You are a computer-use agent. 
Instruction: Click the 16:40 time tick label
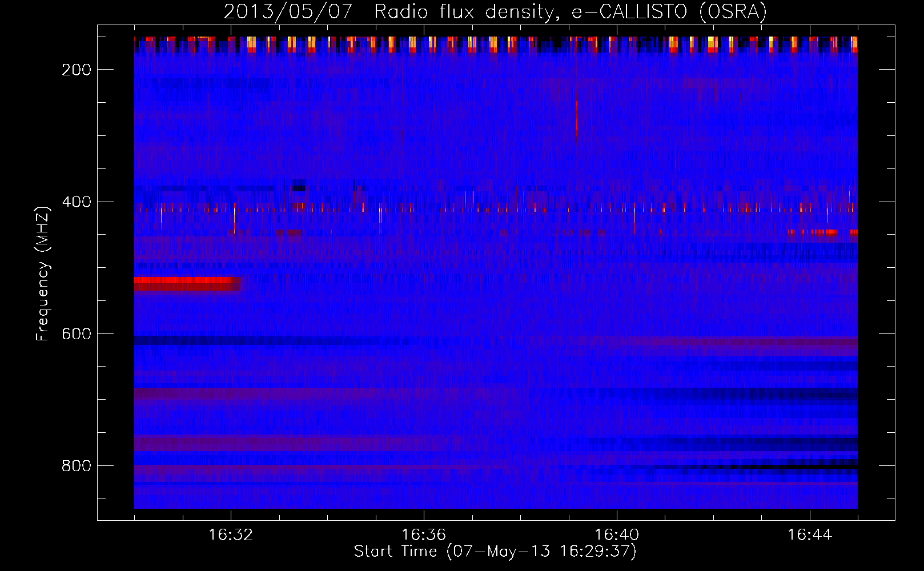pyautogui.click(x=617, y=535)
